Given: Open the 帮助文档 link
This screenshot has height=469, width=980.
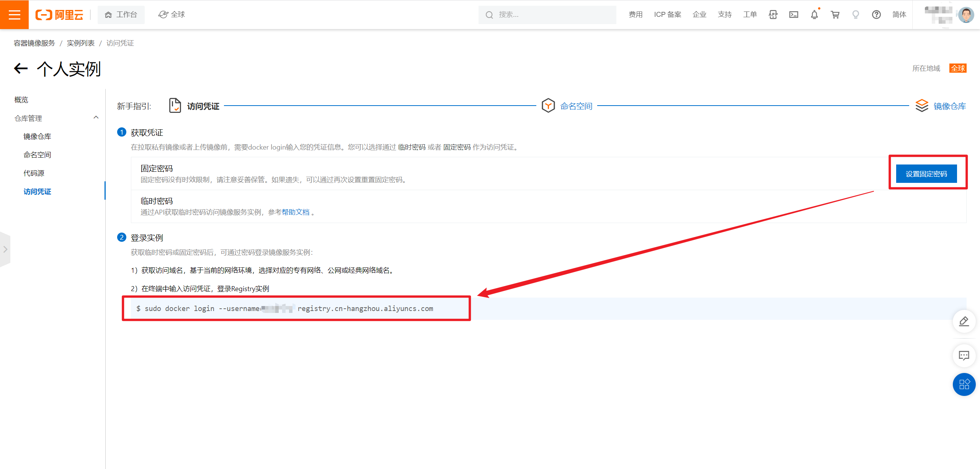Looking at the screenshot, I should point(296,212).
